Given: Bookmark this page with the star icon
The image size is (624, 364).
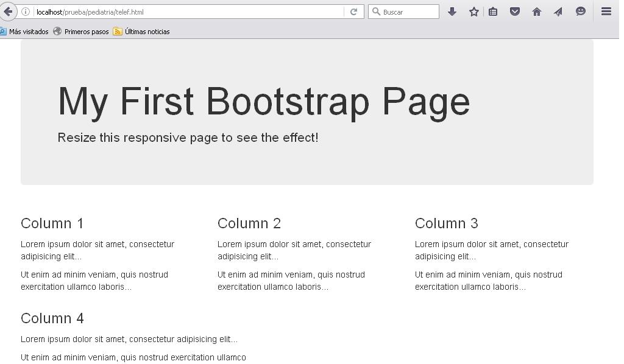Looking at the screenshot, I should click(x=473, y=12).
